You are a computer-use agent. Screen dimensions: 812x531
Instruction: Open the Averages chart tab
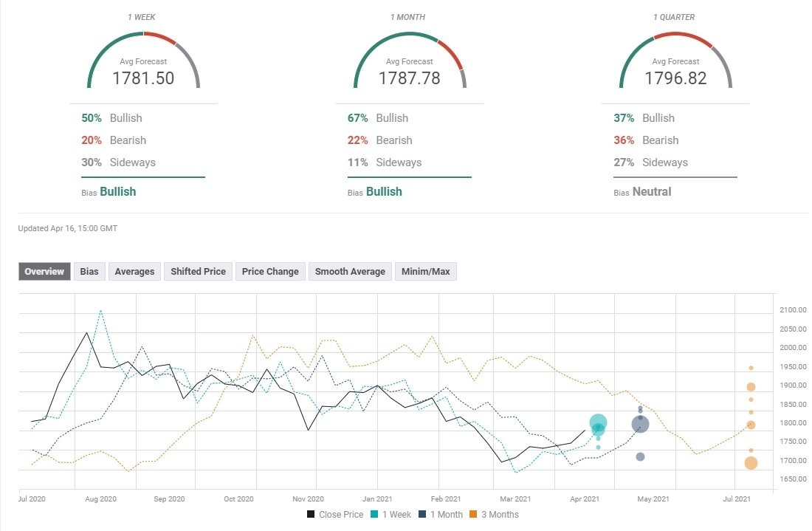click(134, 271)
